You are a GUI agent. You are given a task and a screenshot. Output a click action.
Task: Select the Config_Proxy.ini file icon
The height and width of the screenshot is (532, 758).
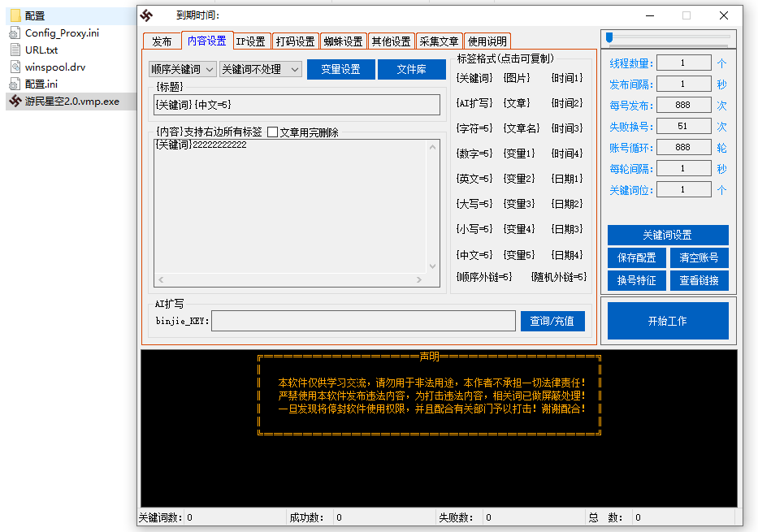[x=45, y=33]
